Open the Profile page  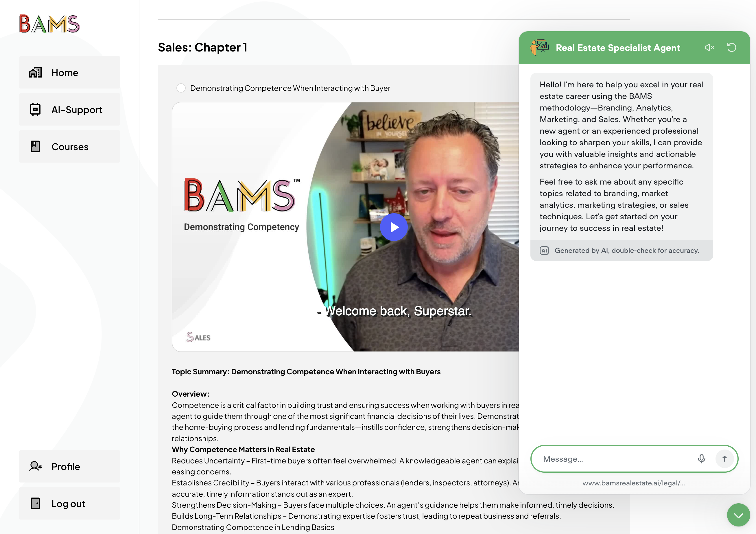tap(69, 467)
